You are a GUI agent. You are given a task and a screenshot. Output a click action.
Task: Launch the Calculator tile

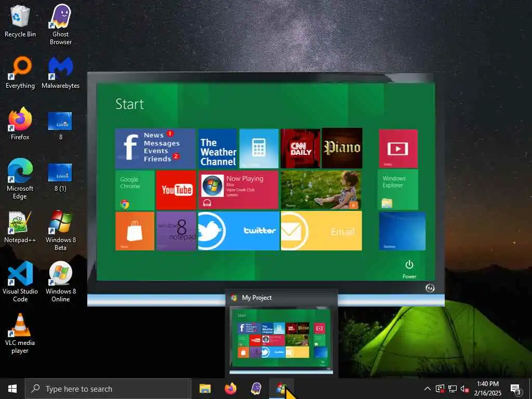pos(259,148)
